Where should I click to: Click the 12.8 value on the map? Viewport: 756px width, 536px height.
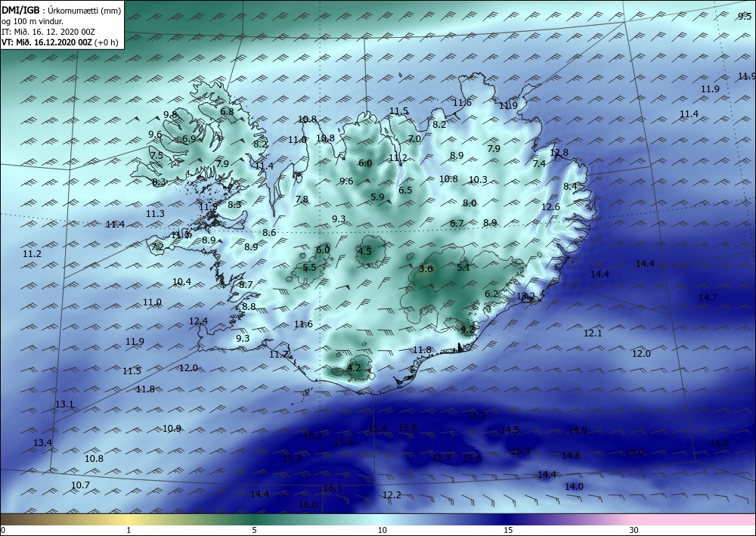[559, 152]
